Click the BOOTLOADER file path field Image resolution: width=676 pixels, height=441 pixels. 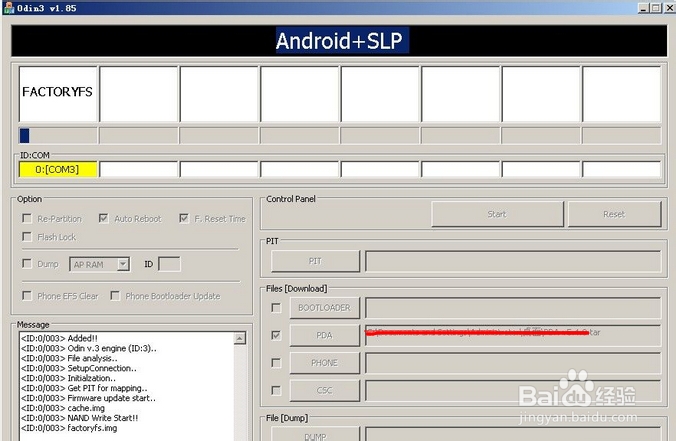point(513,308)
